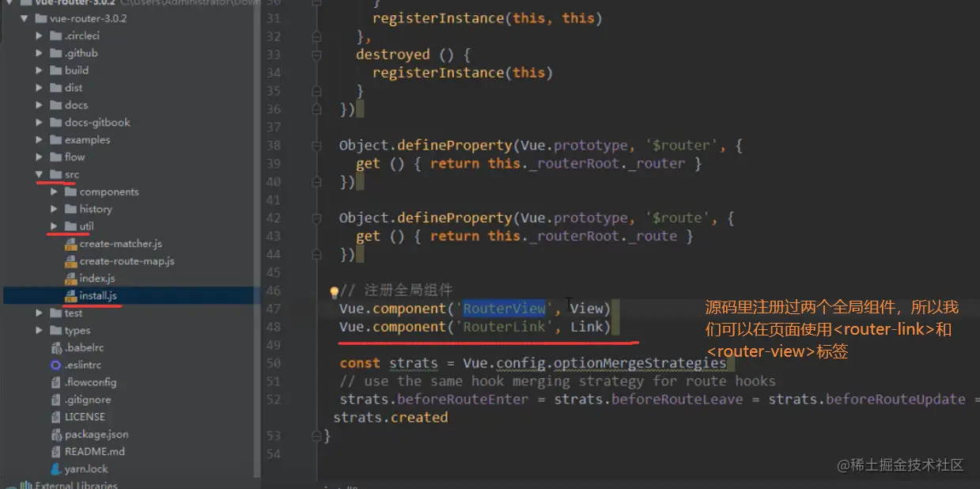Expand the types folder arrow
The height and width of the screenshot is (489, 980).
(40, 331)
